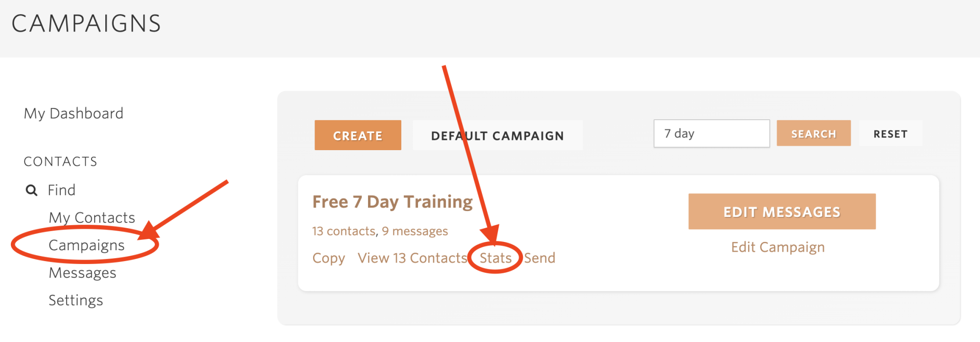The height and width of the screenshot is (342, 980).
Task: Click the magnifying glass icon beside Find
Action: pyautogui.click(x=31, y=190)
